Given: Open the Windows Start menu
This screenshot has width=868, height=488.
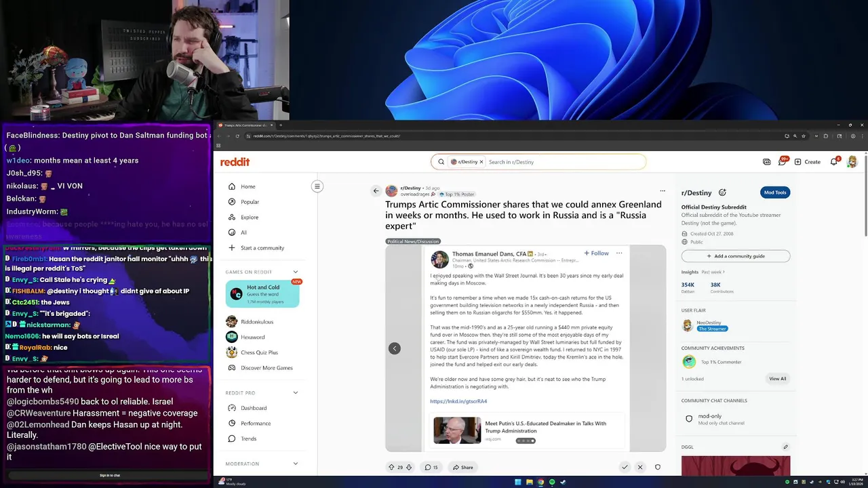Looking at the screenshot, I should tap(518, 482).
